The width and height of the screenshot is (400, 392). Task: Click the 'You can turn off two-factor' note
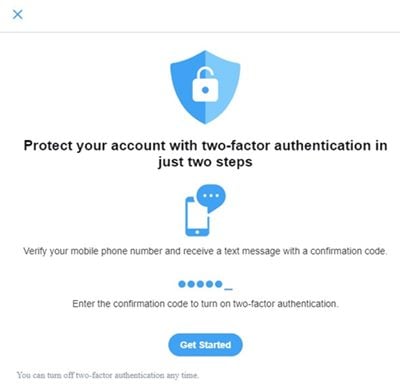[108, 375]
